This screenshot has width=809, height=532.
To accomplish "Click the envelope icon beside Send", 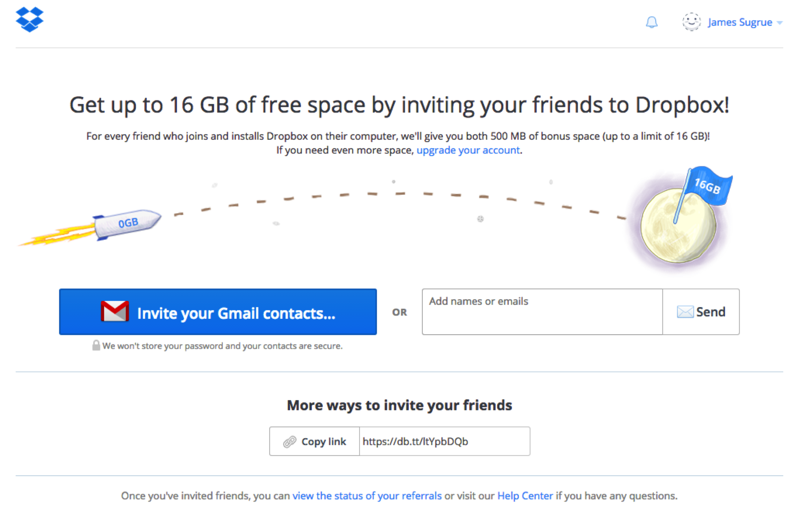I will tap(685, 312).
